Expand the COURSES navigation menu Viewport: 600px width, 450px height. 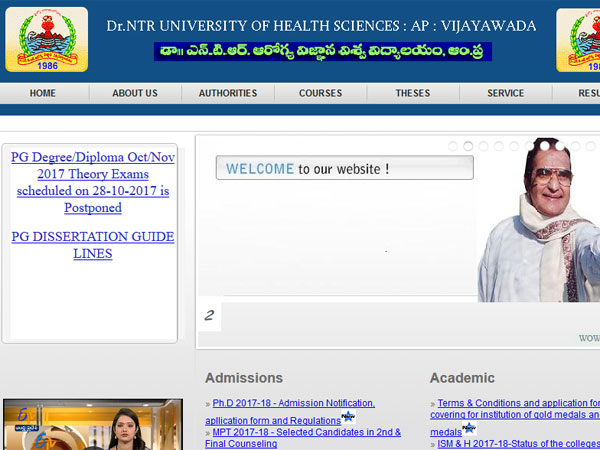tap(320, 93)
